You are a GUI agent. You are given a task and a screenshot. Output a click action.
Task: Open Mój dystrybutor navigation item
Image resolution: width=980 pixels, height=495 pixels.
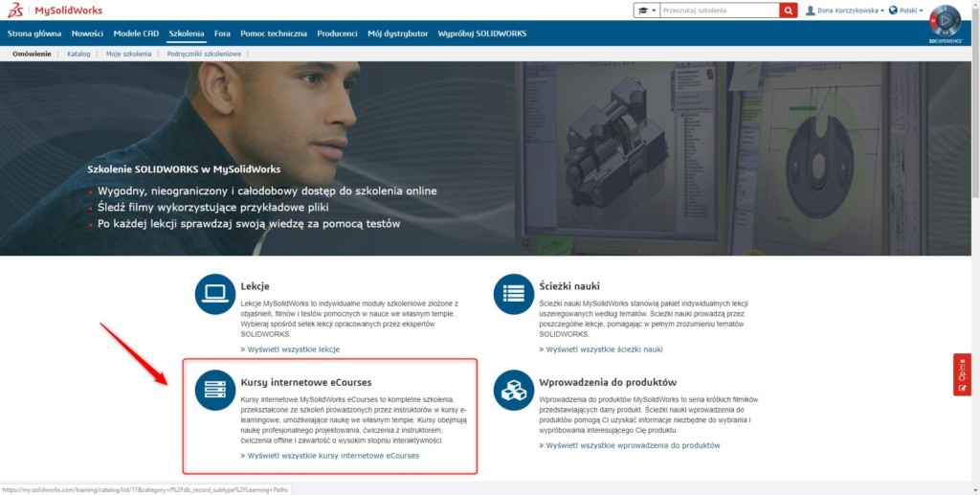click(x=397, y=34)
